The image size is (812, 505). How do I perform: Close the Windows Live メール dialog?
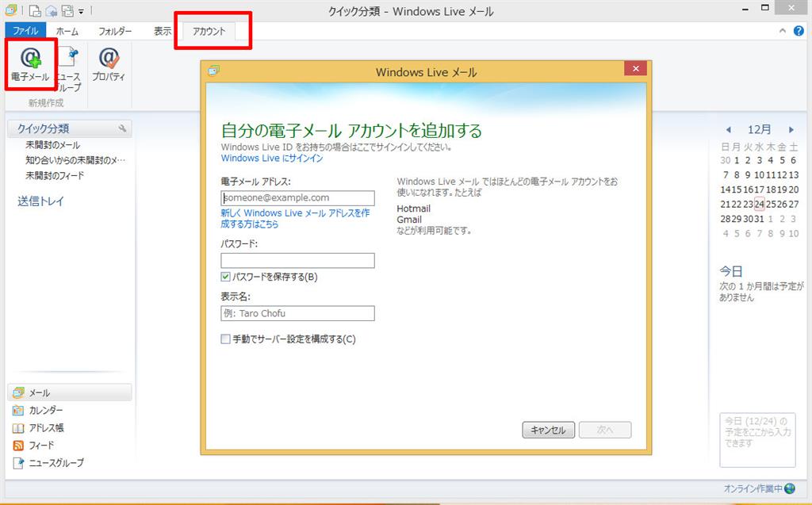[x=635, y=68]
